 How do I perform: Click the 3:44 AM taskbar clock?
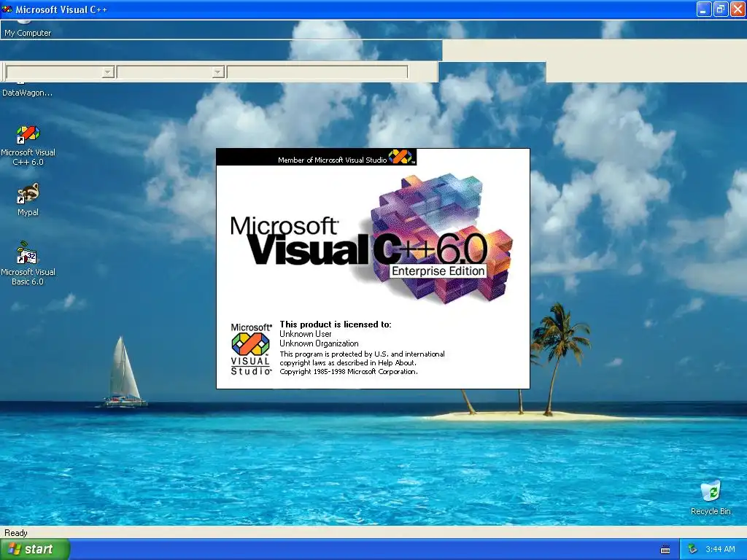point(720,549)
